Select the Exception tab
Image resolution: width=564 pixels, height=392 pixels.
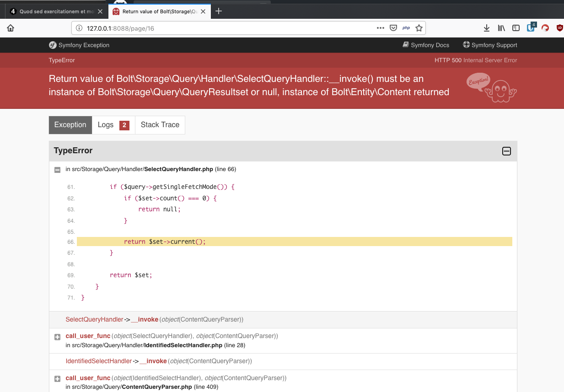70,125
